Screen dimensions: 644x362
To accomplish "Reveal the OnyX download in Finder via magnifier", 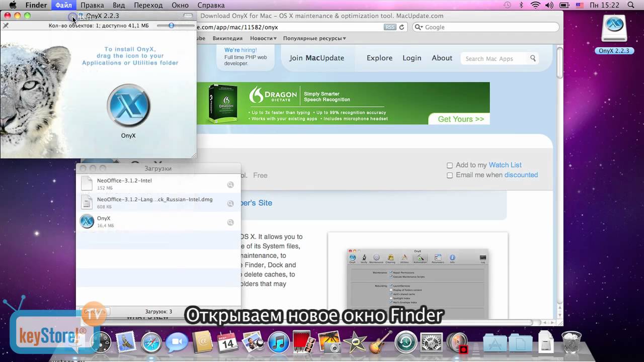I will tap(230, 222).
